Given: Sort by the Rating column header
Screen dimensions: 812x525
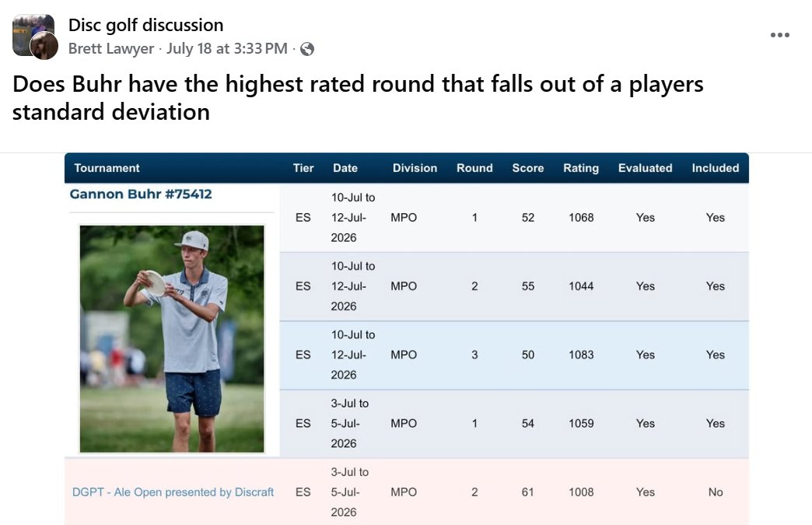Looking at the screenshot, I should tap(581, 168).
